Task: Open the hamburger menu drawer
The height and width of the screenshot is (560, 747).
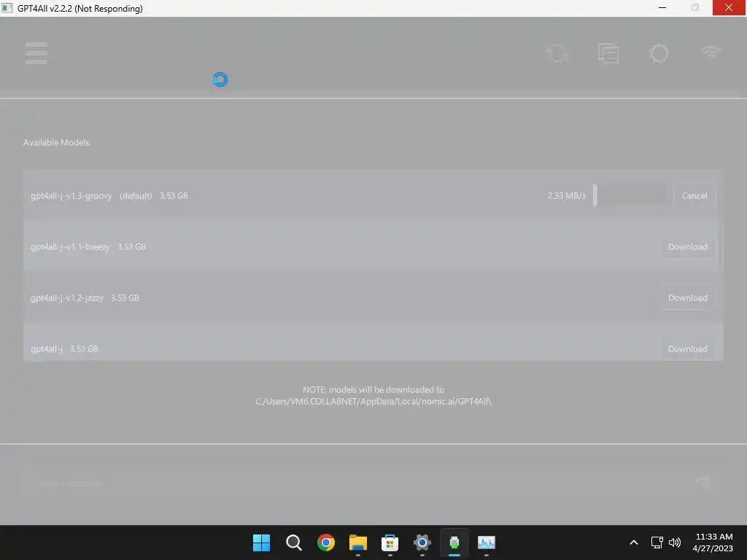Action: [x=36, y=52]
